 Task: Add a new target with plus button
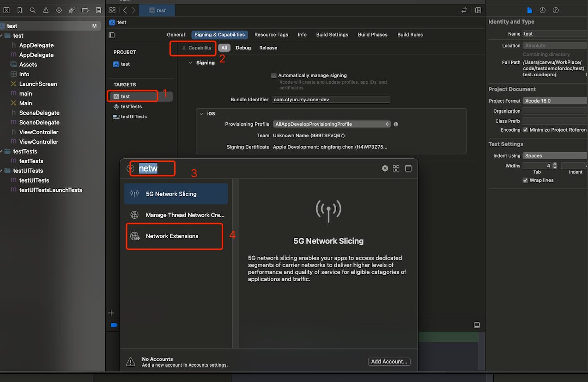click(x=111, y=313)
